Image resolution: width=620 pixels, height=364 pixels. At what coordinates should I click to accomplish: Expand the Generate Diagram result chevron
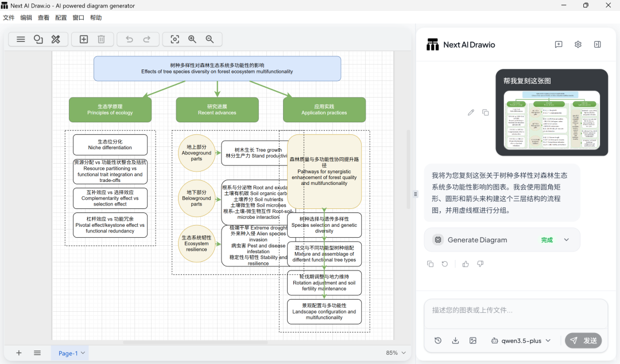pos(567,240)
